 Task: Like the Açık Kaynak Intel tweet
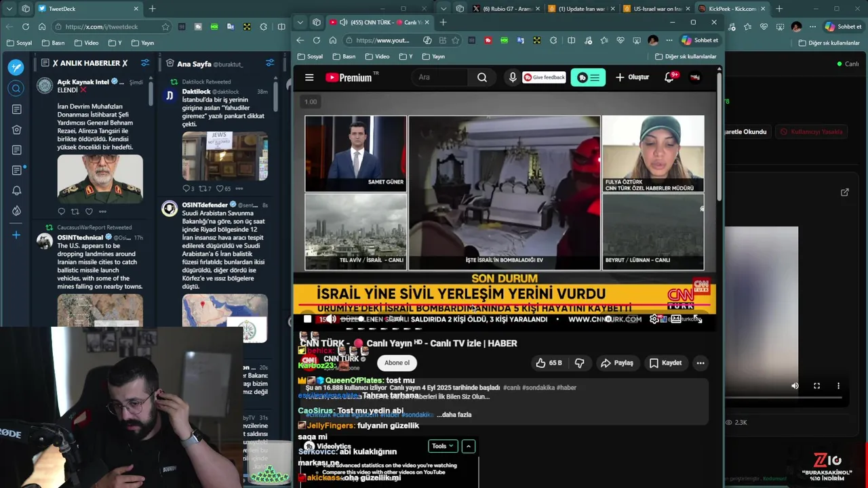[89, 211]
